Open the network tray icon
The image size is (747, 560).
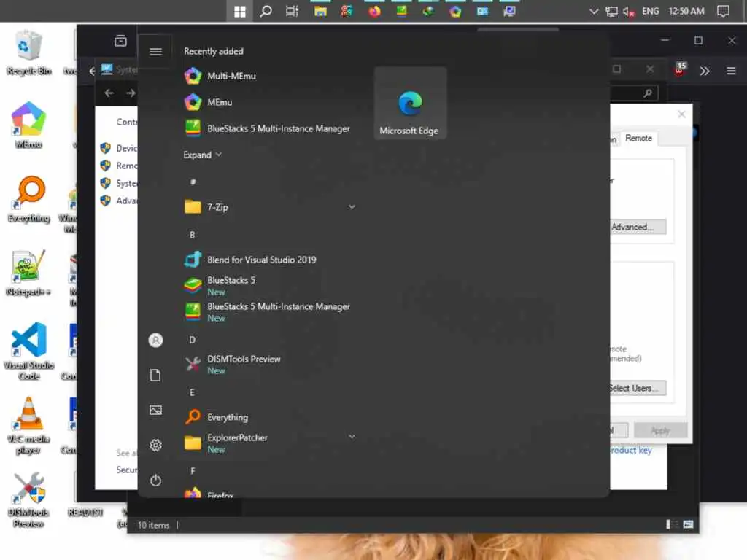pos(611,11)
